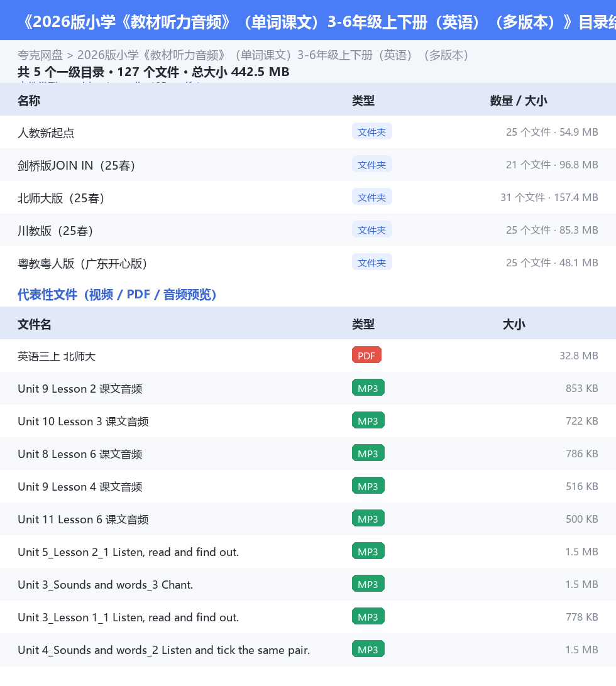Open the 北师大版（25春） folder
The image size is (616, 686).
click(308, 197)
